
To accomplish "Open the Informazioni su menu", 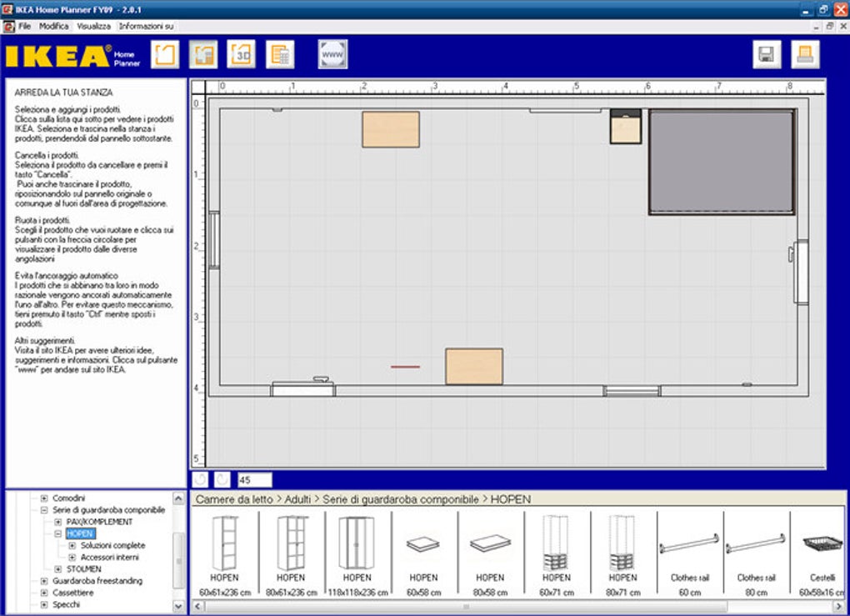I will coord(147,26).
